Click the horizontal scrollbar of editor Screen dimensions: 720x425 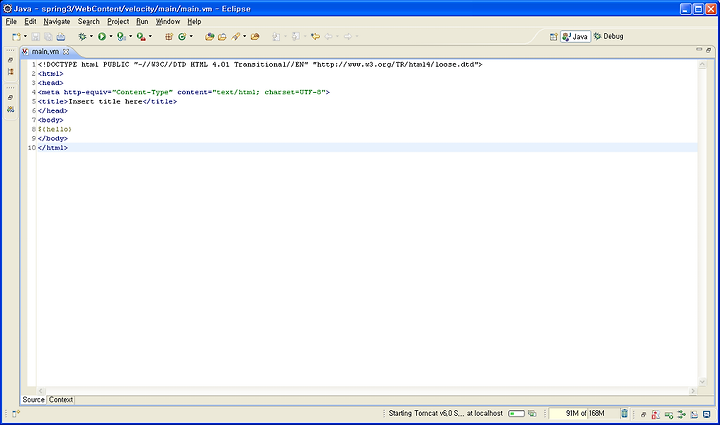[x=366, y=391]
